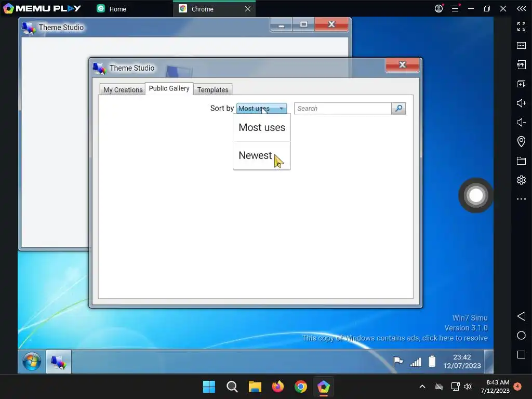
Task: Click the Android back triangle button
Action: pyautogui.click(x=521, y=316)
